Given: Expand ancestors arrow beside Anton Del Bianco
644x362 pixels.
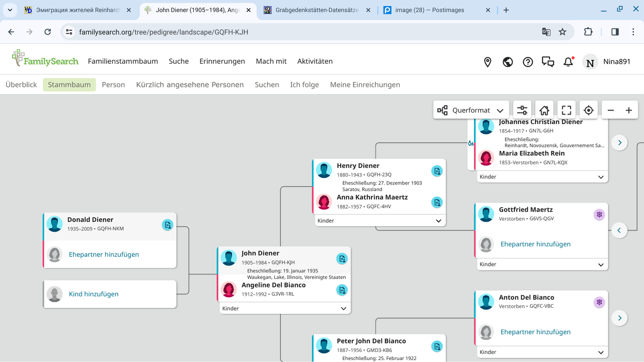Looking at the screenshot, I should click(620, 318).
